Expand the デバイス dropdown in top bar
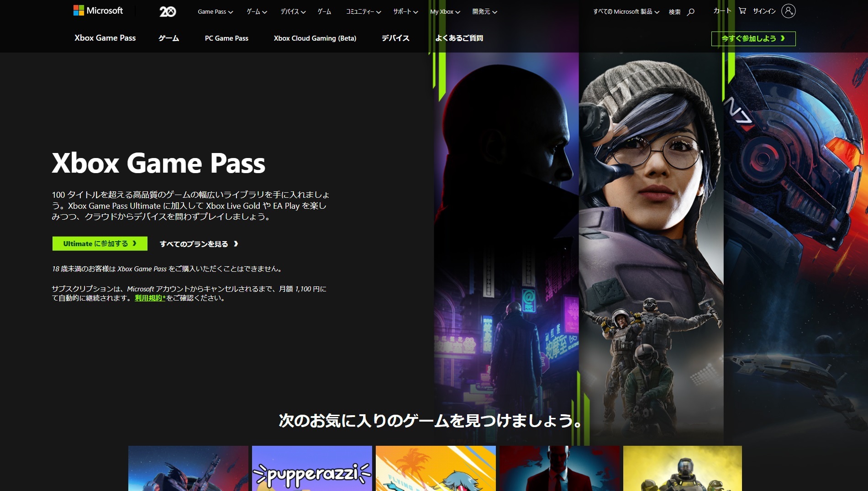This screenshot has width=868, height=491. pos(293,12)
